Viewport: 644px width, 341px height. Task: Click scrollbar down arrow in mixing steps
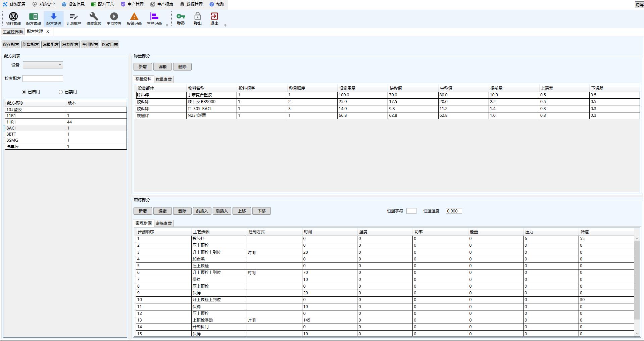[x=637, y=334]
